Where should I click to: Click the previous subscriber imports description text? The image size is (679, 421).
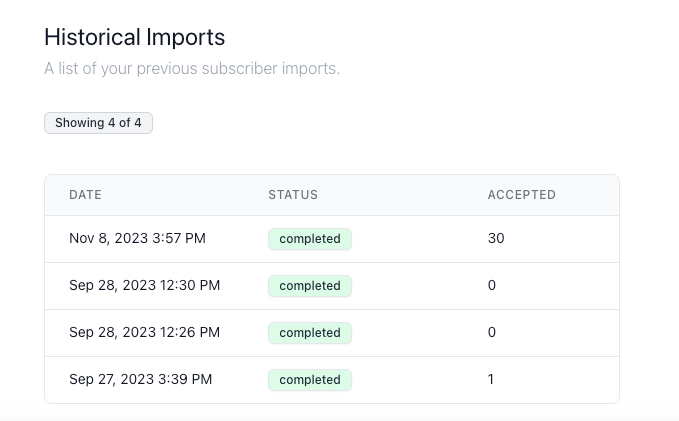pos(192,69)
